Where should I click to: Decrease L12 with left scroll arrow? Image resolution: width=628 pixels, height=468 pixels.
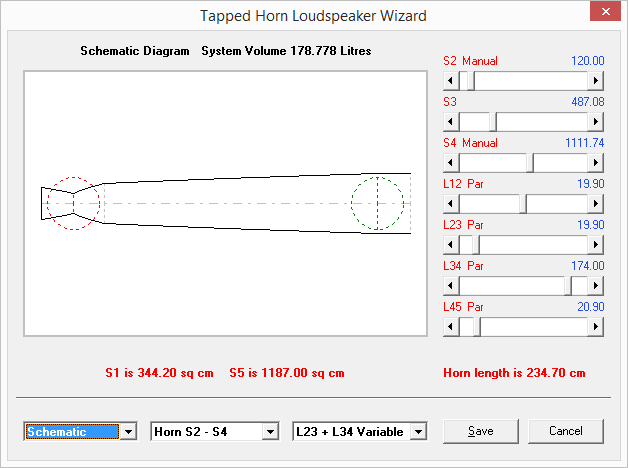pos(451,204)
